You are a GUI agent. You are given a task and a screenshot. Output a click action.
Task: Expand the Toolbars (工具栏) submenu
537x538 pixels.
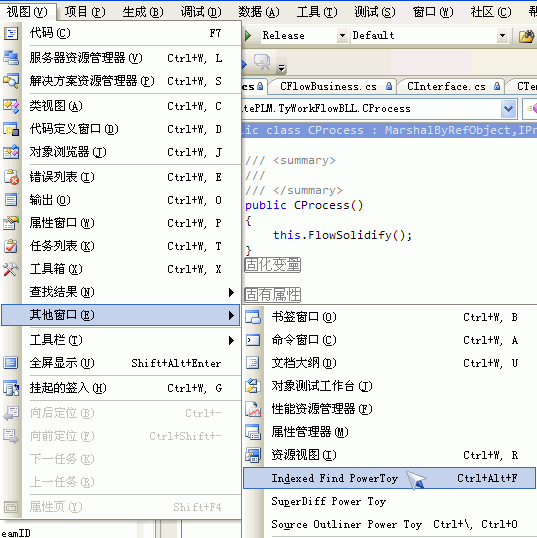point(232,340)
